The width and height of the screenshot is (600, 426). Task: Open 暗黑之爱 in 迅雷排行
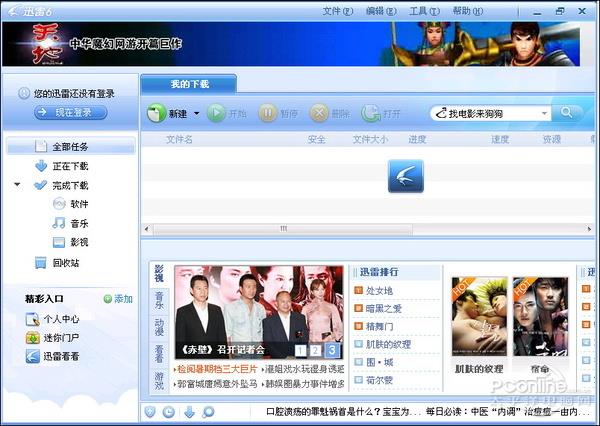[x=384, y=308]
